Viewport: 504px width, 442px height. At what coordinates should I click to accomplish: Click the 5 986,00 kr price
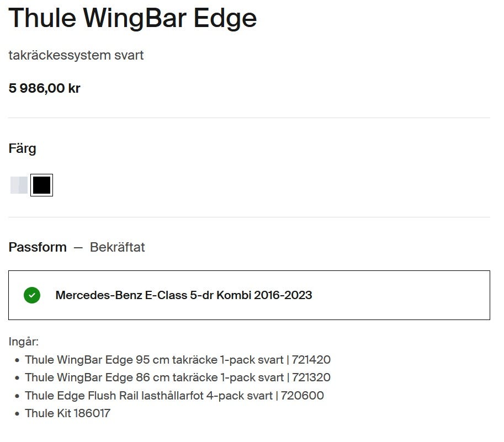point(45,88)
